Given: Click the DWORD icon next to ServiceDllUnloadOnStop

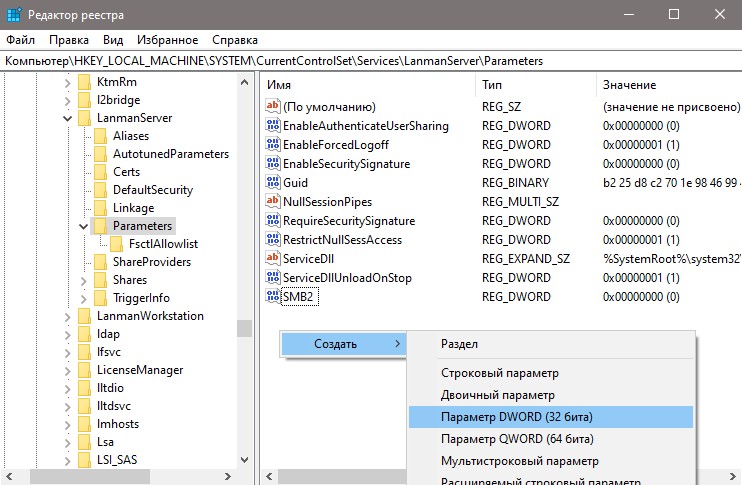Looking at the screenshot, I should [x=273, y=277].
